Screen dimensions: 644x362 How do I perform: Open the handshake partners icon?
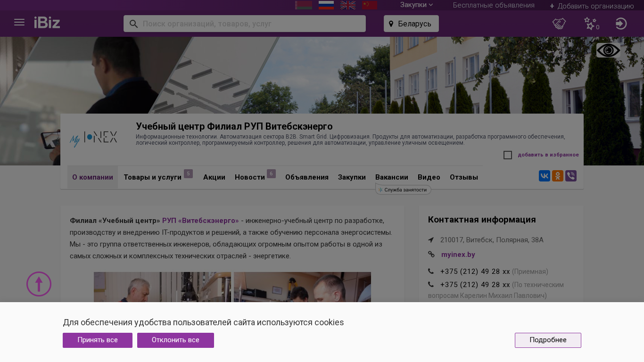point(559,24)
